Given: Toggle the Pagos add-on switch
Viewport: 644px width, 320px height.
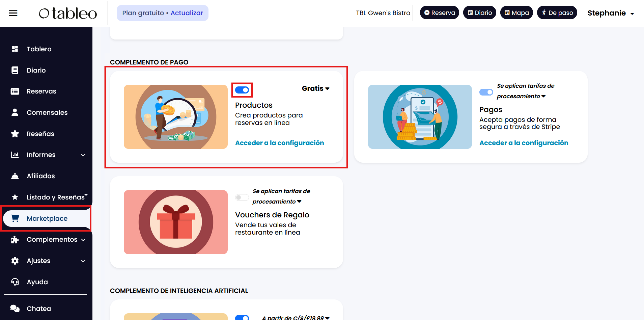Looking at the screenshot, I should (x=486, y=92).
